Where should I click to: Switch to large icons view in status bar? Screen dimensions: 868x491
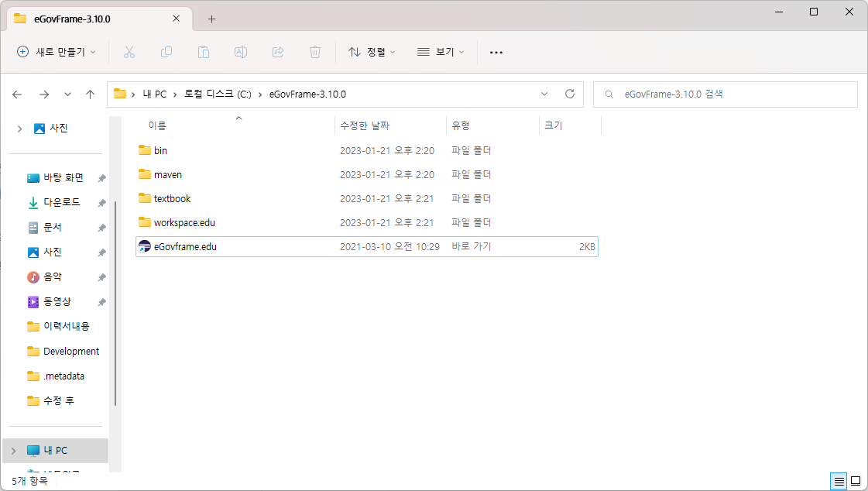[856, 481]
